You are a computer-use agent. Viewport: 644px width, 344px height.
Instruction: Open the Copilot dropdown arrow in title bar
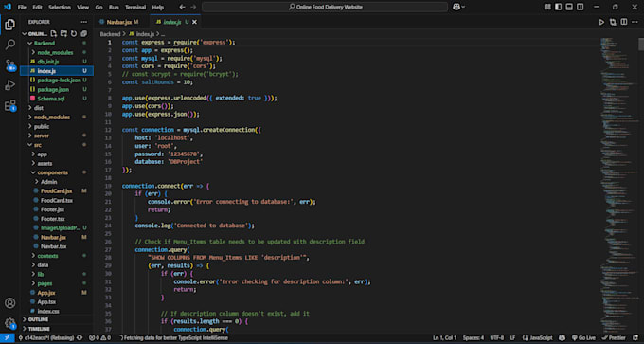(x=464, y=7)
